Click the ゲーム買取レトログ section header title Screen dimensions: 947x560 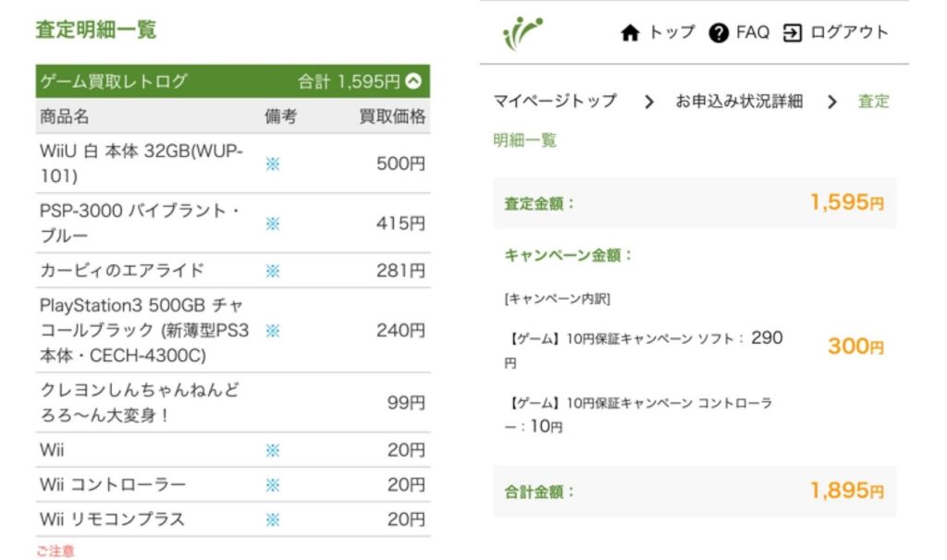[114, 81]
